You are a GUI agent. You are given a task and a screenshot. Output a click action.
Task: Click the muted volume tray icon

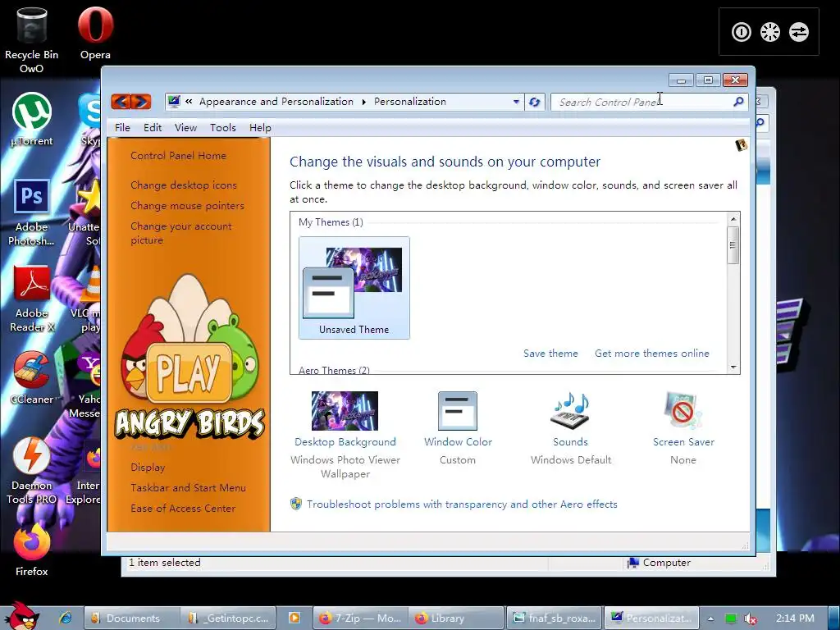(x=751, y=619)
